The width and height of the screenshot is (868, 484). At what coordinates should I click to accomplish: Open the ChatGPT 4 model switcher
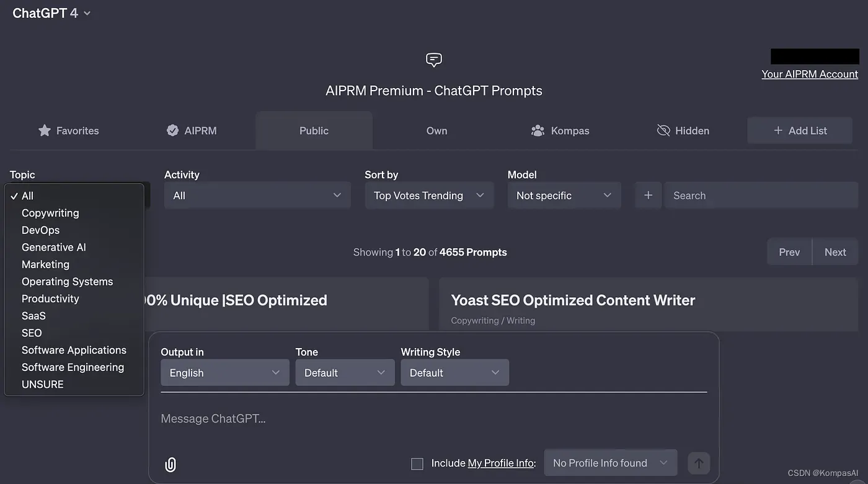click(x=52, y=13)
